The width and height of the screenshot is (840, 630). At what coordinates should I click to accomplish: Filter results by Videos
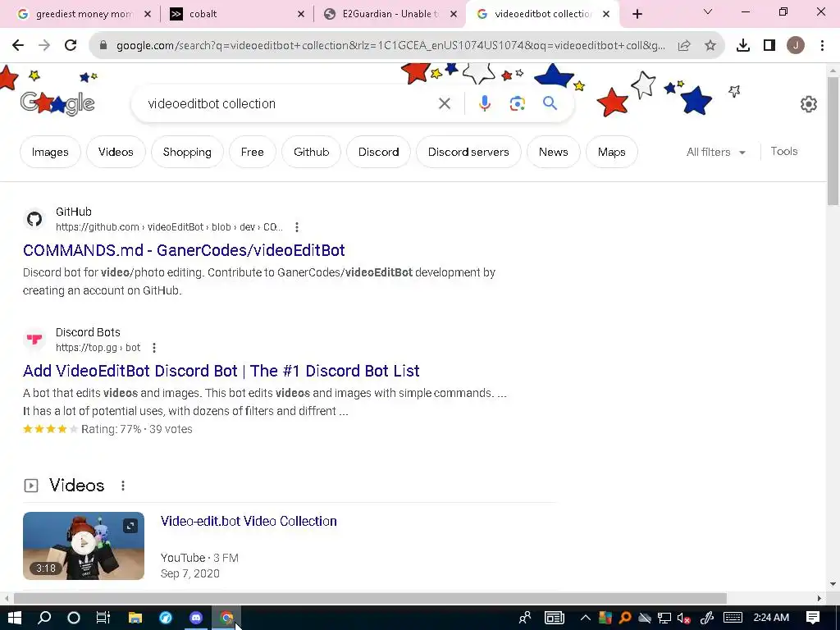pyautogui.click(x=116, y=152)
